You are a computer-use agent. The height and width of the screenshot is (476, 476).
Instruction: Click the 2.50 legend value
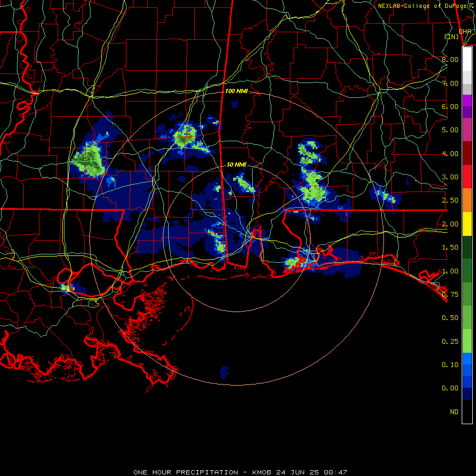pyautogui.click(x=450, y=200)
